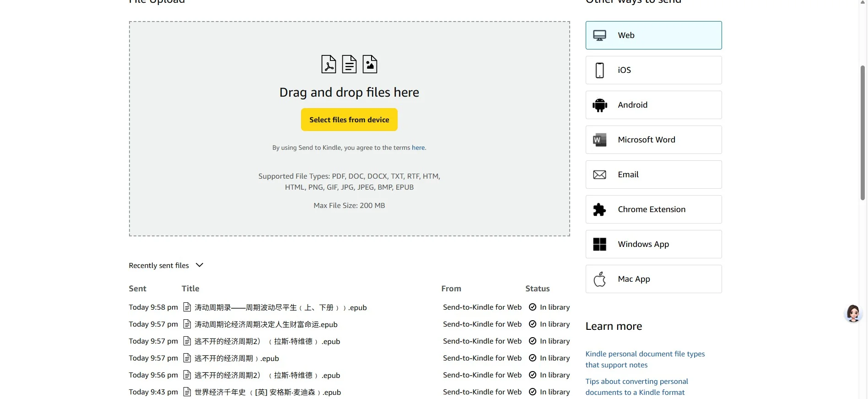
Task: Select the Email sending option
Action: 653,175
